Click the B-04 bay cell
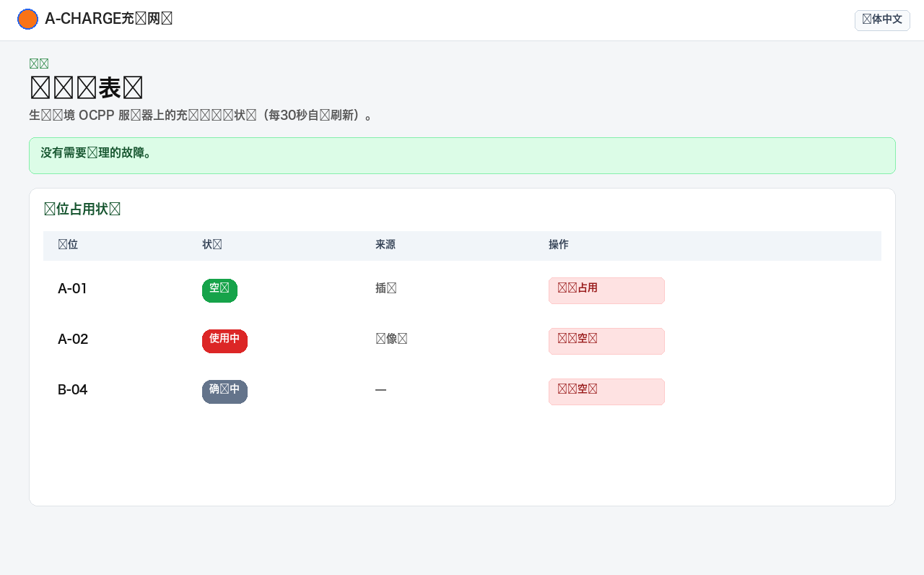 pos(73,390)
